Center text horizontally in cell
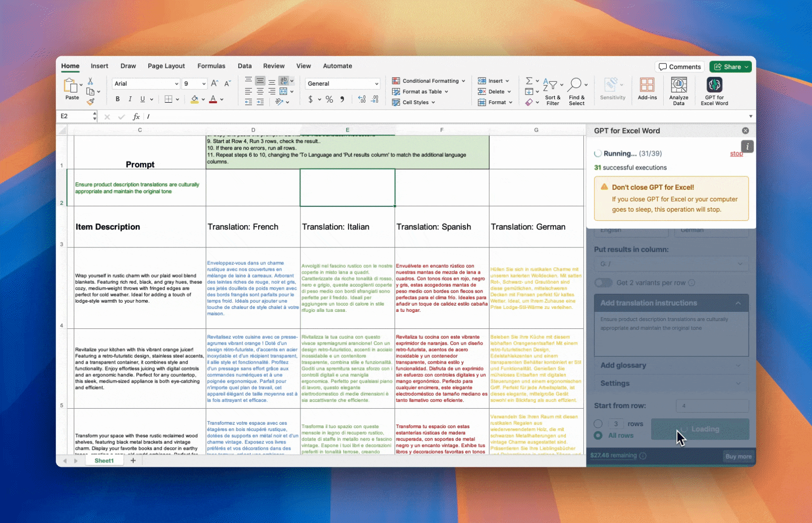 click(x=260, y=91)
